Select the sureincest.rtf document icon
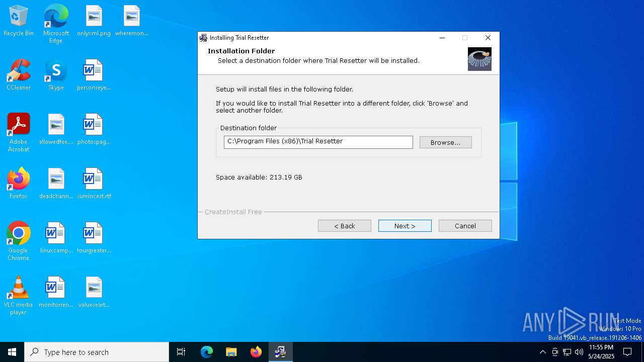The image size is (644, 362). 94,184
